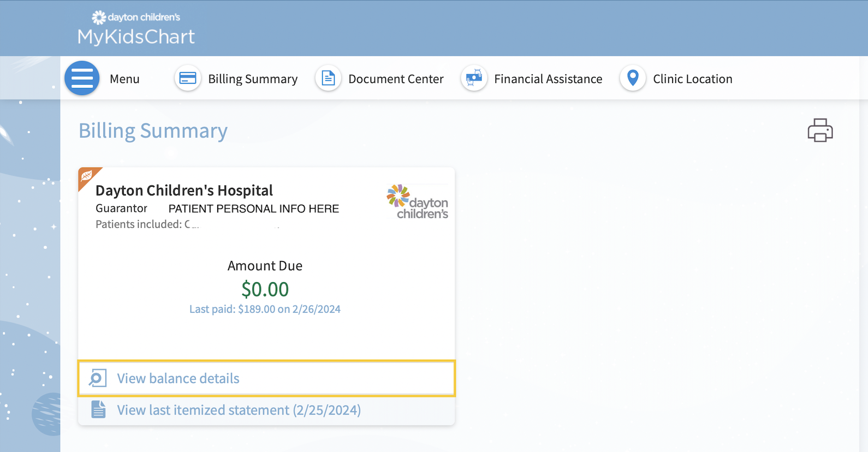
Task: Open the Billing Summary nav item
Action: tap(253, 79)
